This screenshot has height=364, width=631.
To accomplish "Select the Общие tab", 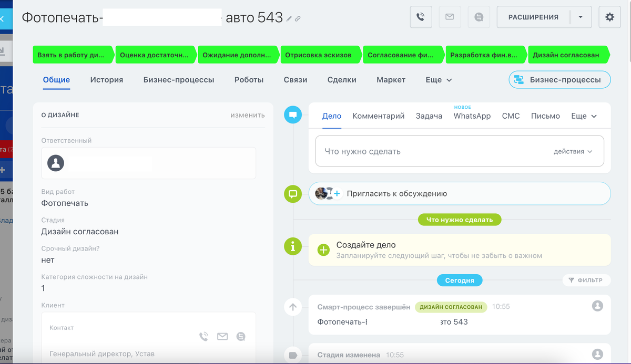I will [56, 80].
